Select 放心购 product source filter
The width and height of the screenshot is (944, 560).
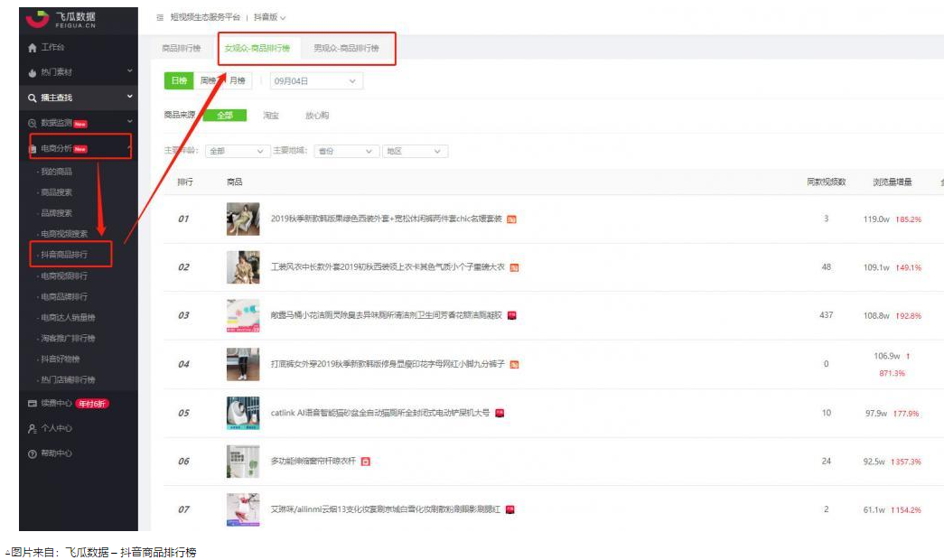point(316,116)
